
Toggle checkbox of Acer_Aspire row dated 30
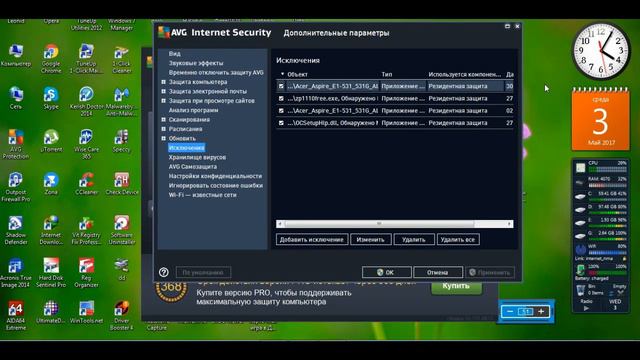[281, 86]
